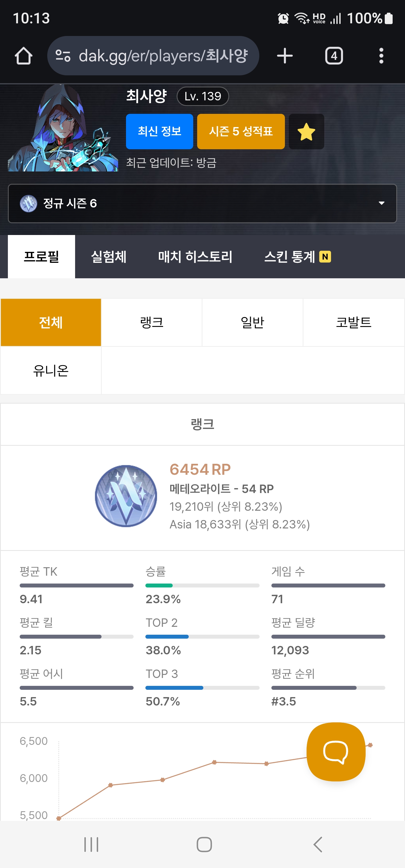Click the last RP graph data point
Screen dimensions: 405x868
[x=370, y=745]
